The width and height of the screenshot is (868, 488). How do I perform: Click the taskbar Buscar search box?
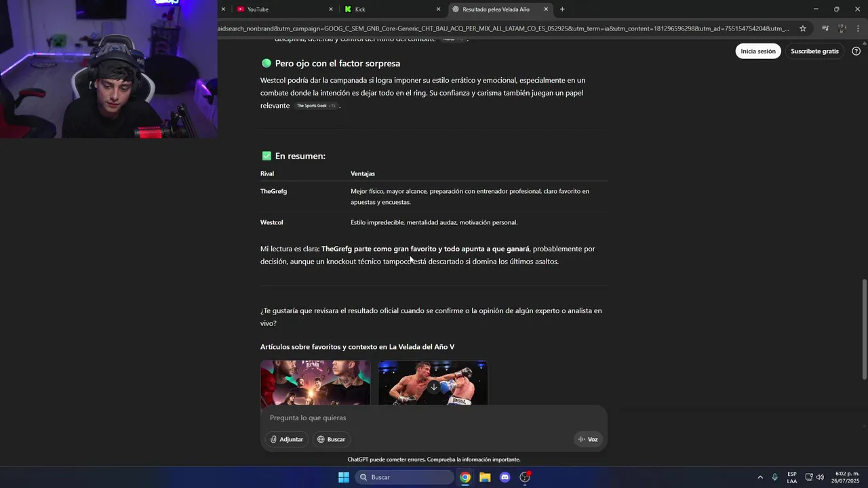(405, 477)
